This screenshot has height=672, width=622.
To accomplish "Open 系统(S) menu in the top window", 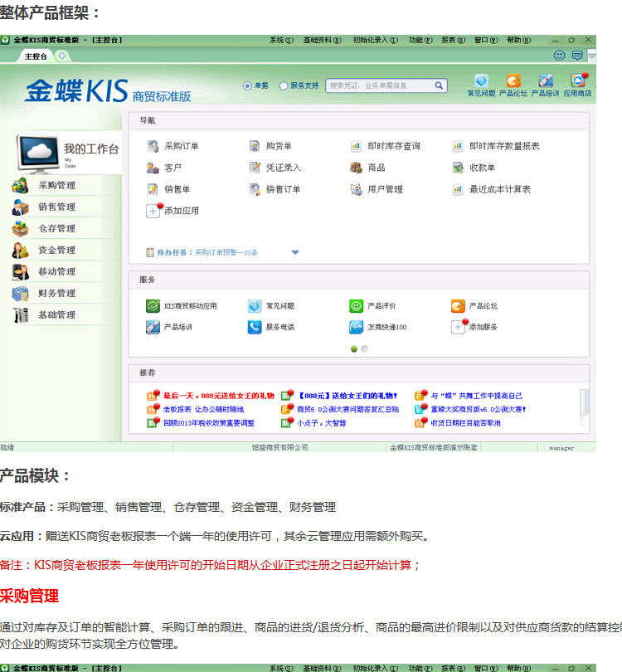I will coord(281,40).
